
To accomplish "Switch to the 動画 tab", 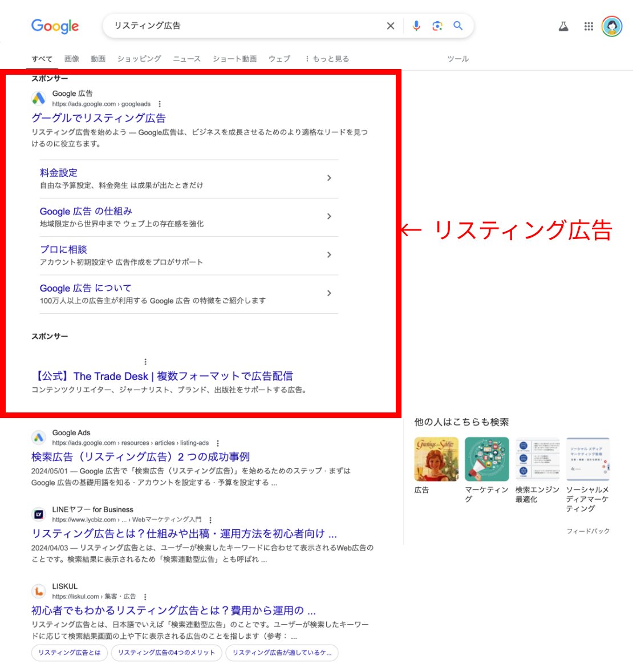I will coord(98,59).
